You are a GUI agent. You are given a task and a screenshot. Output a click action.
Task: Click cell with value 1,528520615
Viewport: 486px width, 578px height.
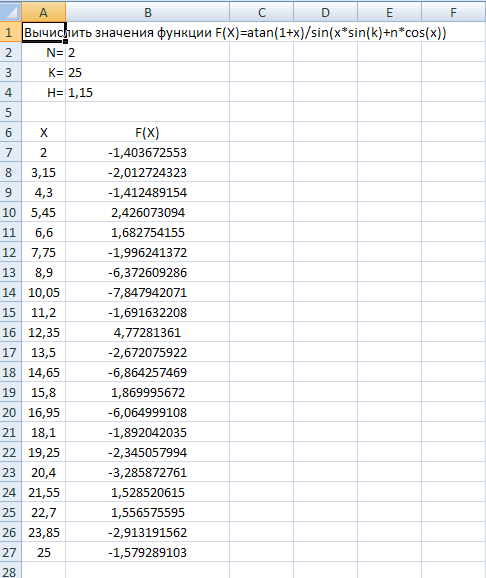coord(147,492)
